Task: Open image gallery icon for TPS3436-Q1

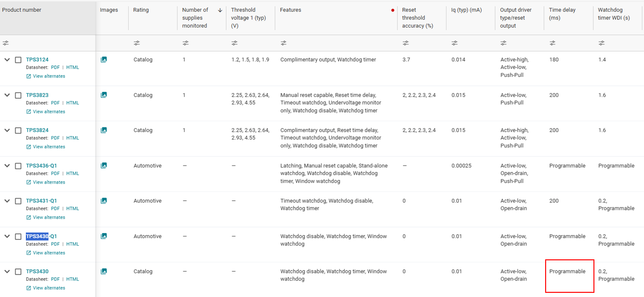Action: (104, 165)
